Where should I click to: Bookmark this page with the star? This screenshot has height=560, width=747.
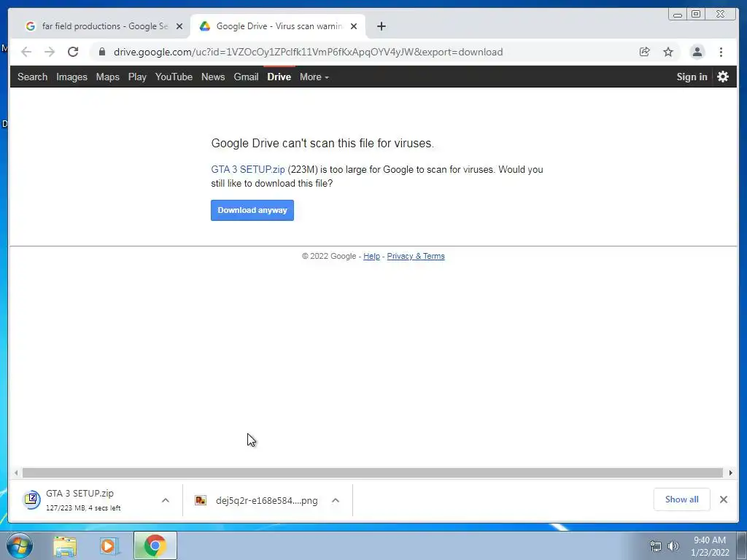pyautogui.click(x=668, y=52)
